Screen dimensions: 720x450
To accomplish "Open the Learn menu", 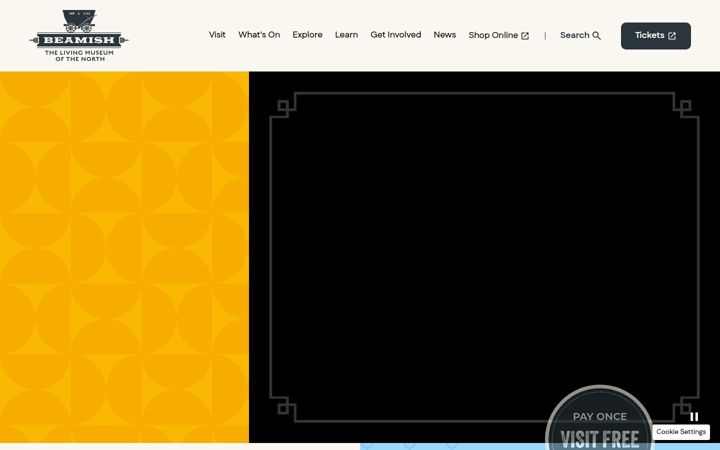I will tap(346, 35).
